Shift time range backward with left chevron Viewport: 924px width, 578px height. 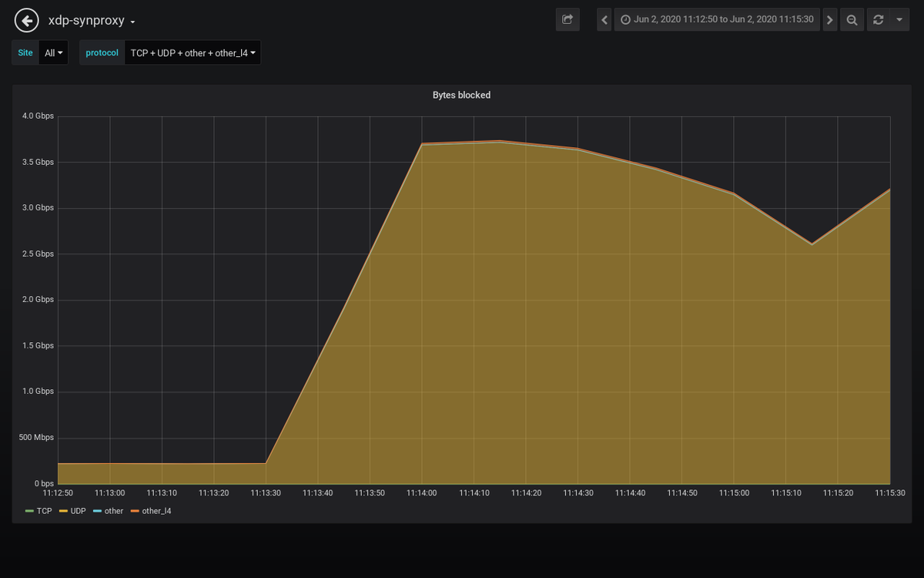pyautogui.click(x=604, y=19)
